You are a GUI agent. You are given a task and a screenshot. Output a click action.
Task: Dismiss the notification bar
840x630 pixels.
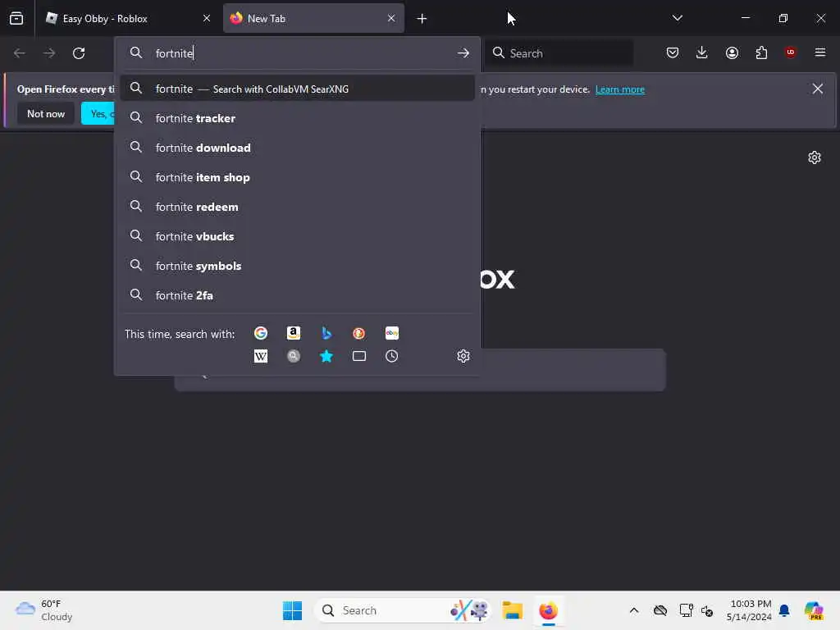(x=818, y=89)
